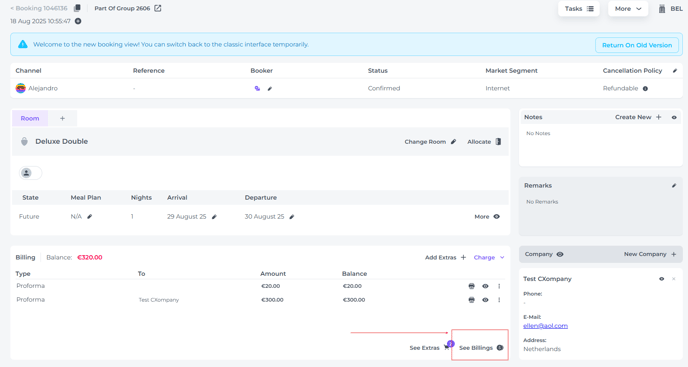Image resolution: width=688 pixels, height=367 pixels.
Task: Open Group 2606 external link icon
Action: (158, 8)
